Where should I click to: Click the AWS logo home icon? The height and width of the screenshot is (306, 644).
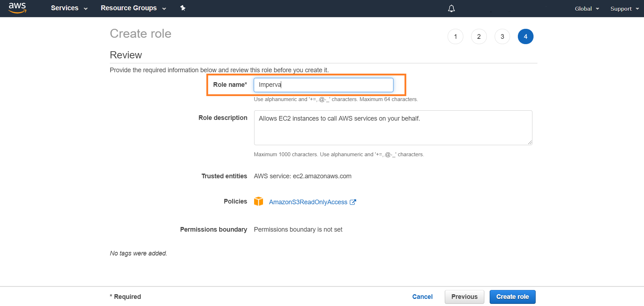click(x=17, y=8)
